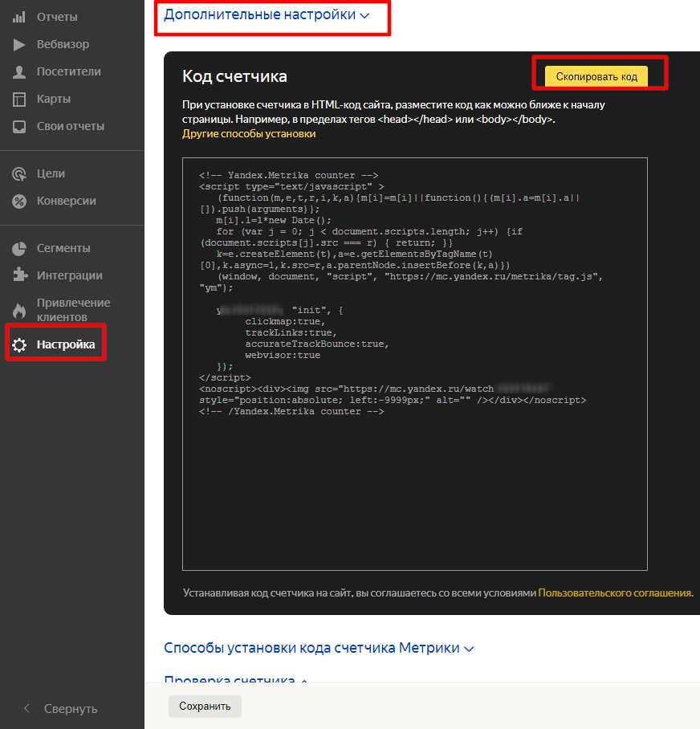Click the Привлечение клиентов flame icon

click(x=19, y=310)
